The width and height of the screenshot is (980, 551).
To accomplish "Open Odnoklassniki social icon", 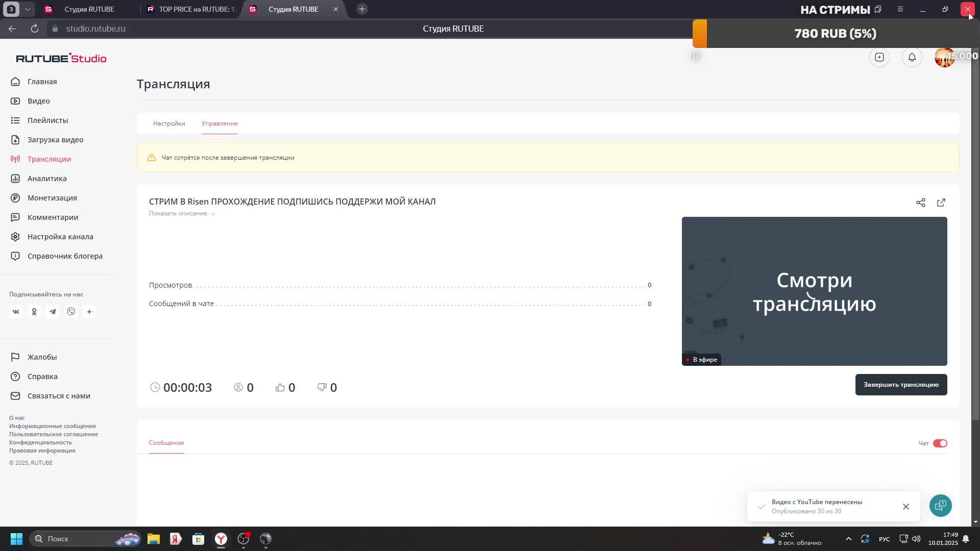I will click(34, 312).
